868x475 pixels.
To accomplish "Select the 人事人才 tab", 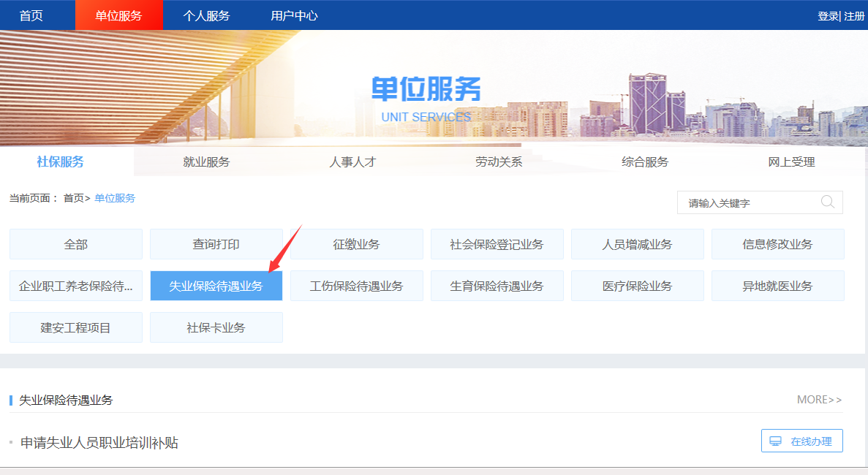I will pos(352,162).
